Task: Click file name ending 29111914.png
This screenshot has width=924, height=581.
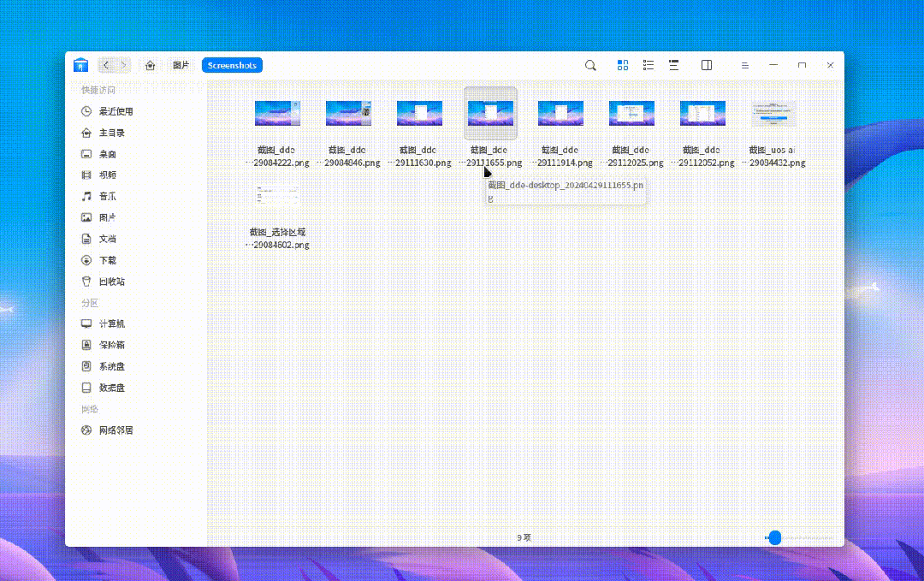Action: [x=561, y=156]
